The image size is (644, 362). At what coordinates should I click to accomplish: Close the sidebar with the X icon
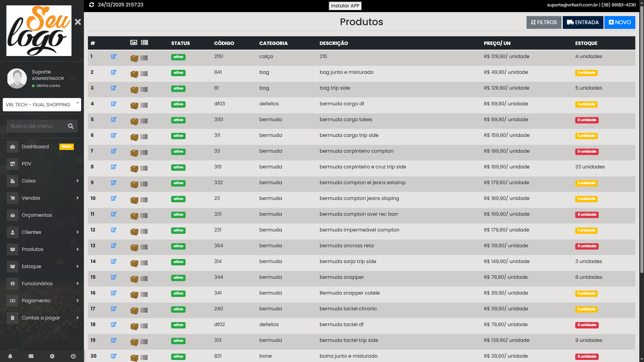[78, 22]
